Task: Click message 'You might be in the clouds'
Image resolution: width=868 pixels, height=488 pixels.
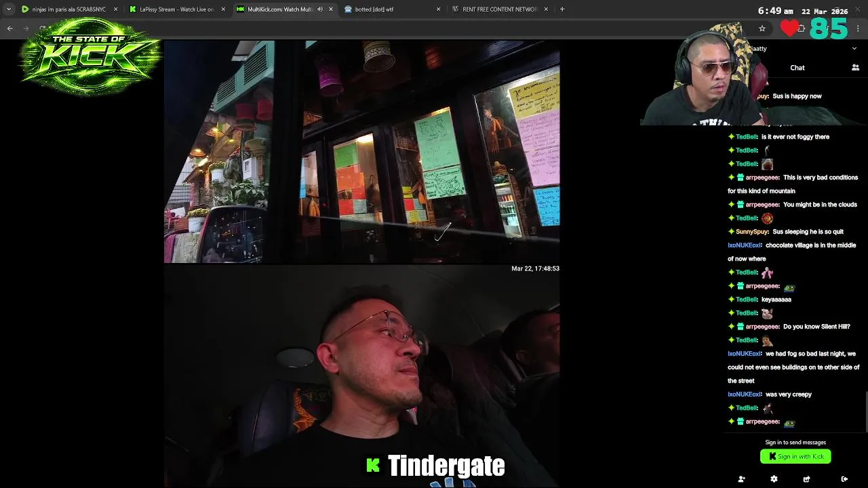Action: (x=820, y=205)
